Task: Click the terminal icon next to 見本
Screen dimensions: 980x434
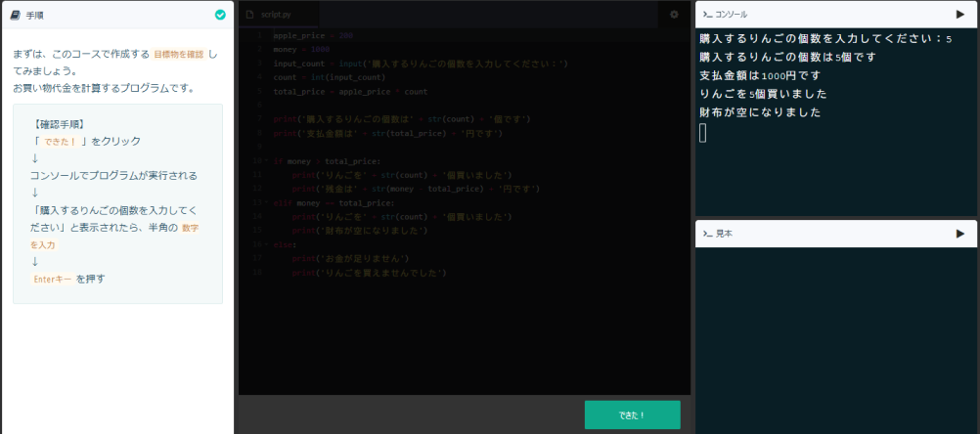Action: 707,234
